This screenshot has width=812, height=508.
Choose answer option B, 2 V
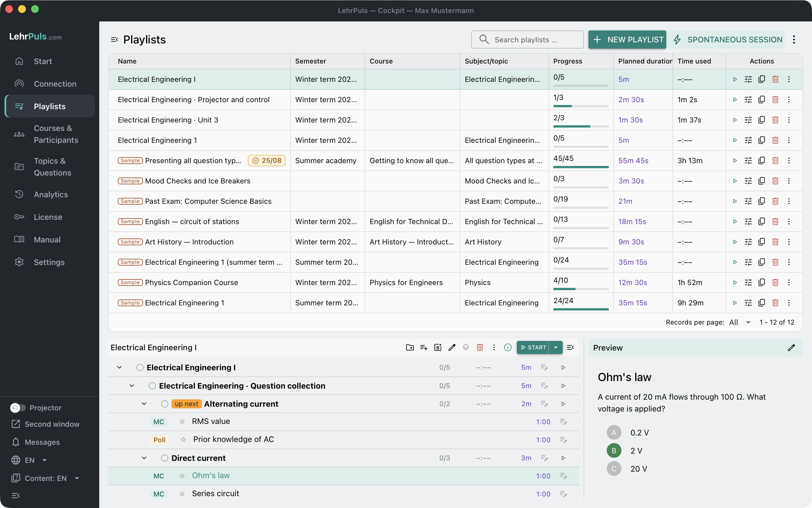coord(614,451)
